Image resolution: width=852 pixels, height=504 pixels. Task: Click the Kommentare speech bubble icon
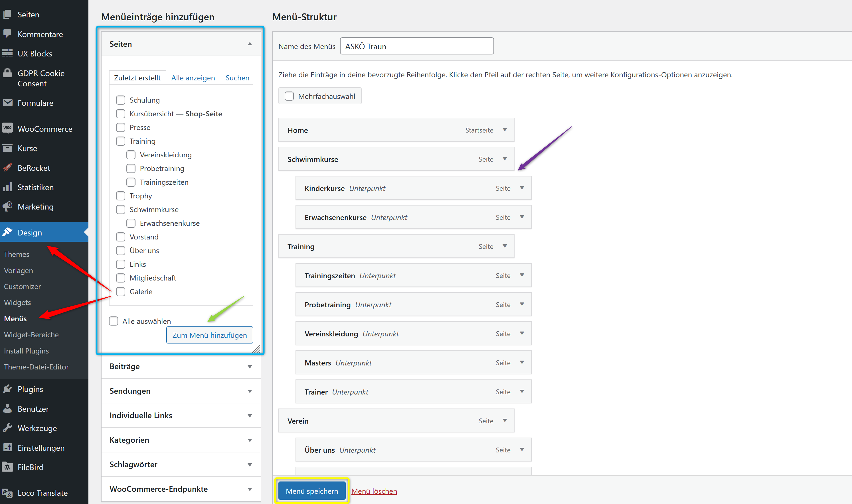7,34
